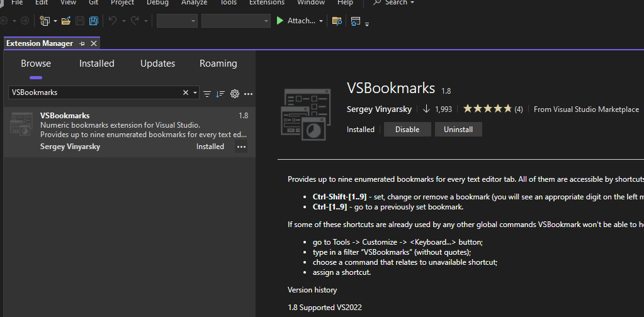
Task: Open the File menu
Action: 17,3
